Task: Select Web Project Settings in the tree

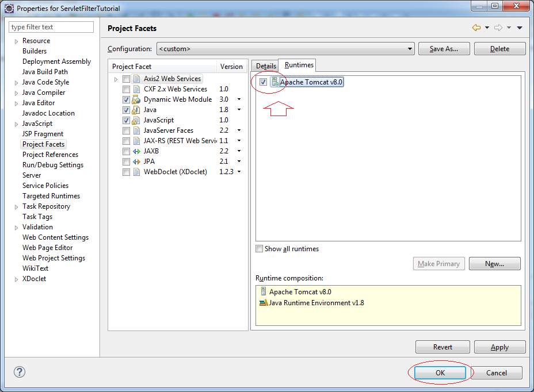Action: 54,258
